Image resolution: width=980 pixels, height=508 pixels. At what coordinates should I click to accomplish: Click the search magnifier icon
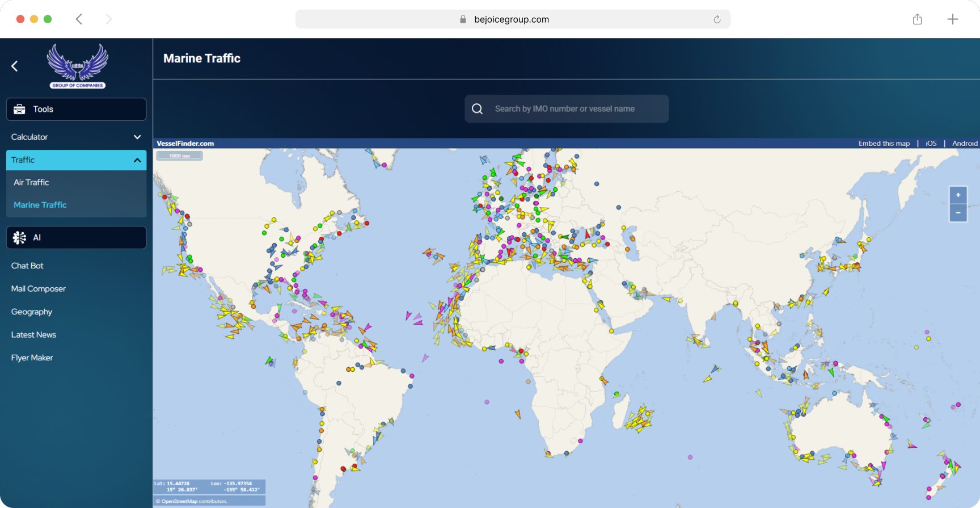tap(478, 109)
